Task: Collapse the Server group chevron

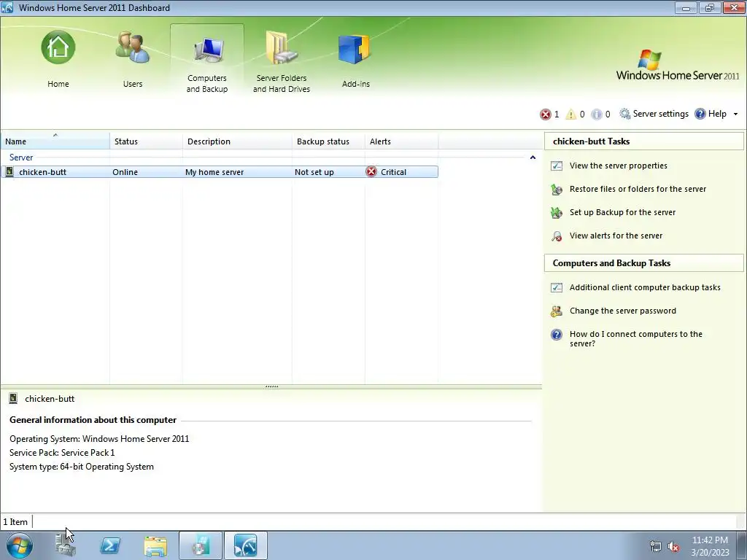Action: tap(533, 157)
